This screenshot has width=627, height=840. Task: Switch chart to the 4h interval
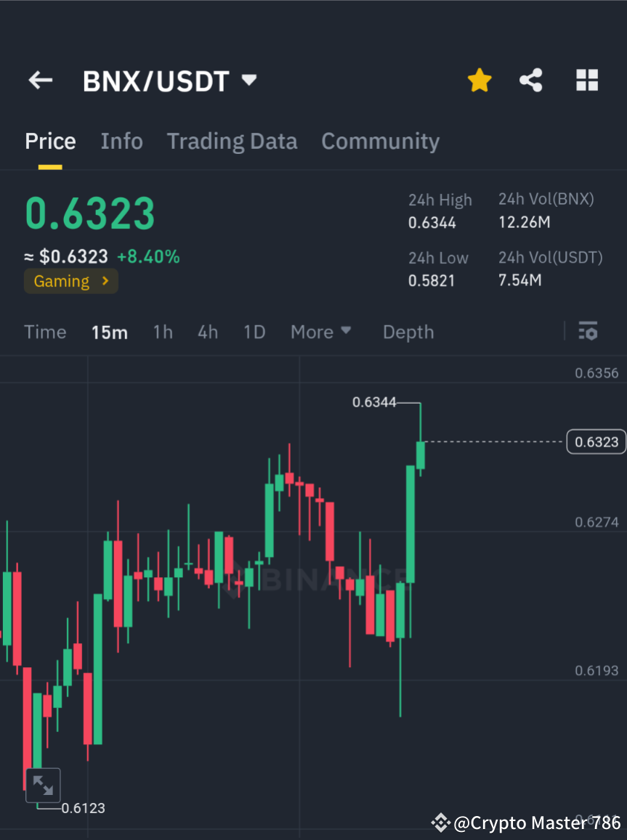(x=208, y=332)
